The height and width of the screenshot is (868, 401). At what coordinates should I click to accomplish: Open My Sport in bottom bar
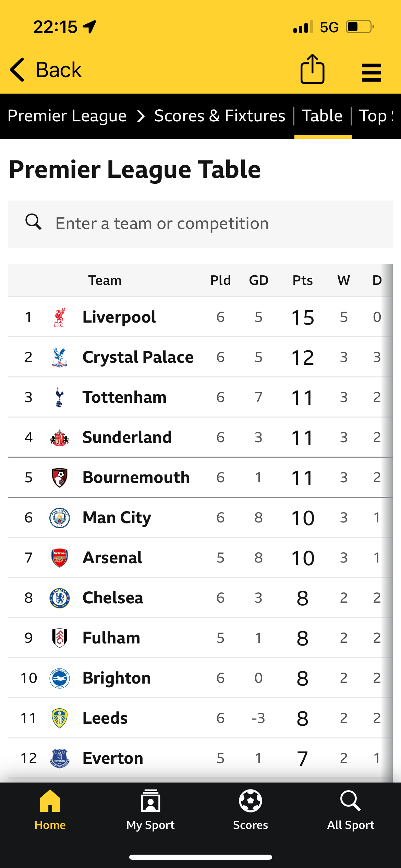tap(150, 801)
